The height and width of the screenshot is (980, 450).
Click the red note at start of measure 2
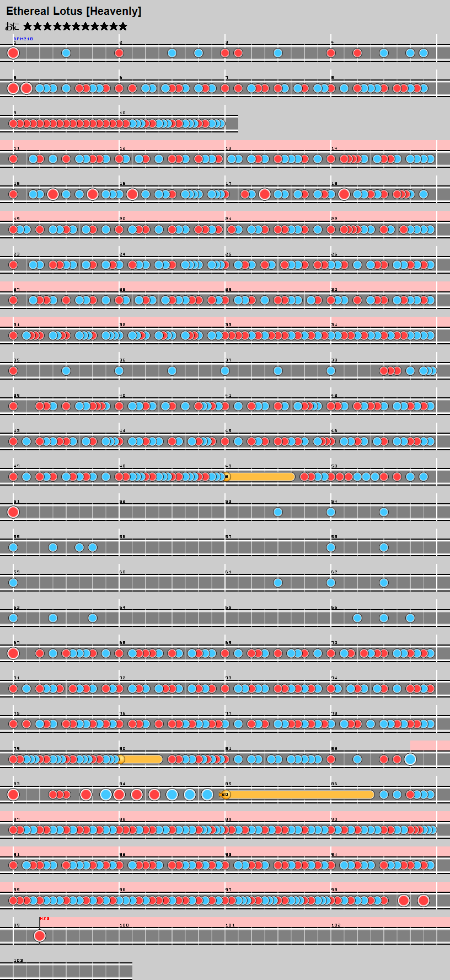tap(119, 53)
